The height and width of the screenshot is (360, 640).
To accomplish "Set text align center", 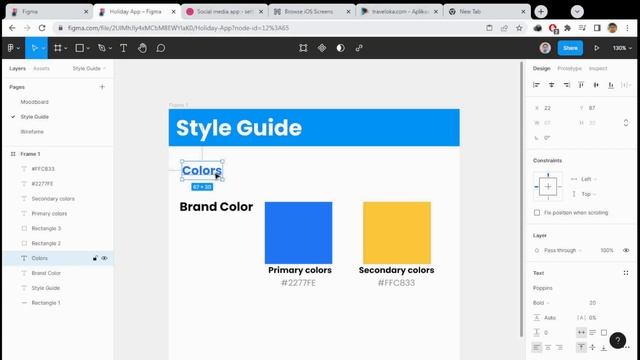I will coord(548,347).
